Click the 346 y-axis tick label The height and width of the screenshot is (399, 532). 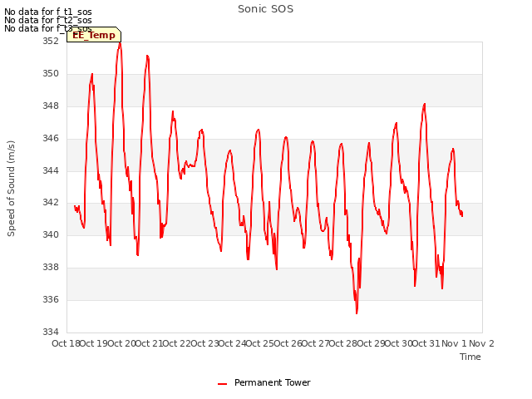pos(51,138)
